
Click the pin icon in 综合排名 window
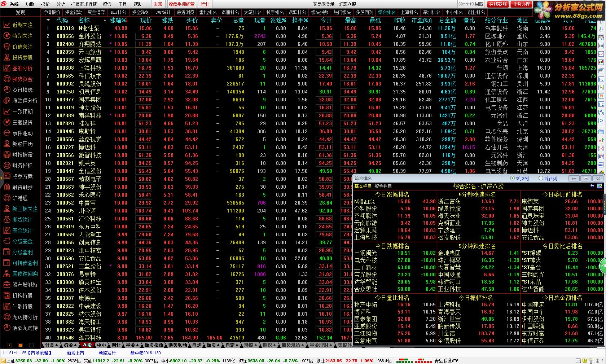coord(592,186)
